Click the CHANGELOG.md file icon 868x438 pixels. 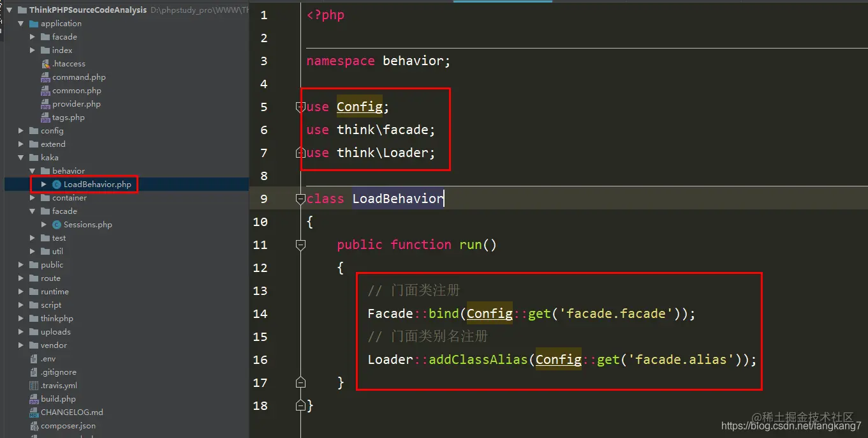(34, 412)
